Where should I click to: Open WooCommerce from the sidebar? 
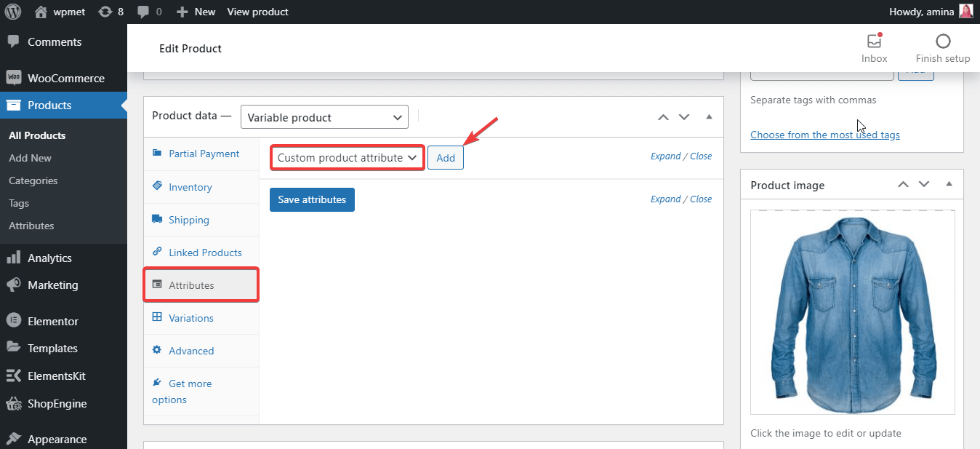65,78
